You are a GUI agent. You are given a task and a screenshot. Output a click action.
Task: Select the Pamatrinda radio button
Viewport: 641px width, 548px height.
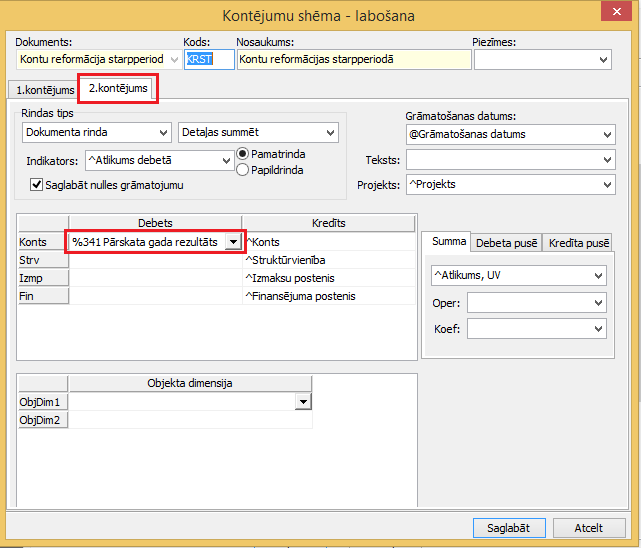242,154
